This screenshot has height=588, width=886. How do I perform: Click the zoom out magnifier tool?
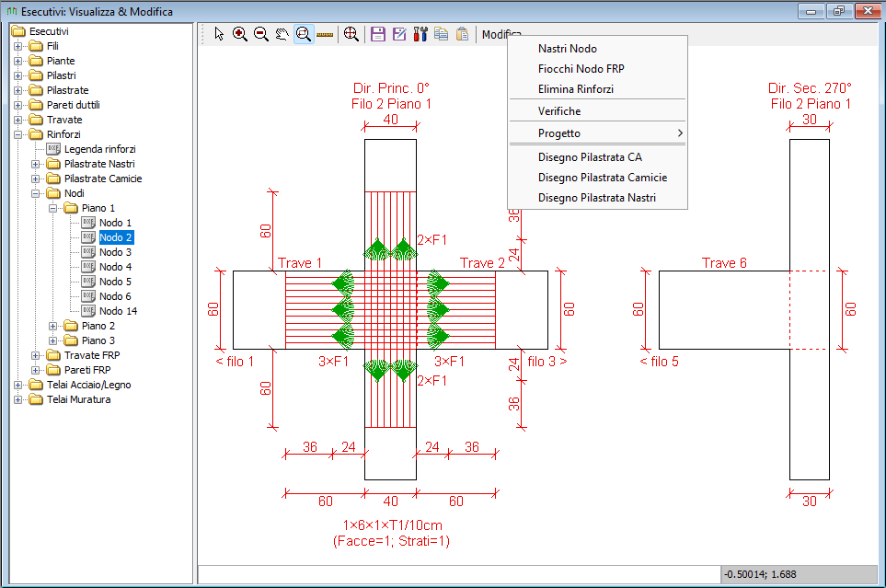(261, 34)
